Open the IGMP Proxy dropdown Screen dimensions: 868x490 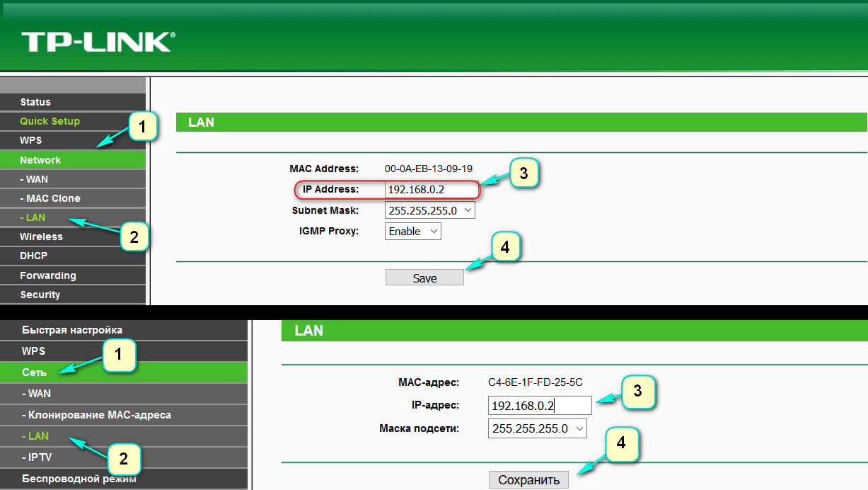tap(413, 231)
